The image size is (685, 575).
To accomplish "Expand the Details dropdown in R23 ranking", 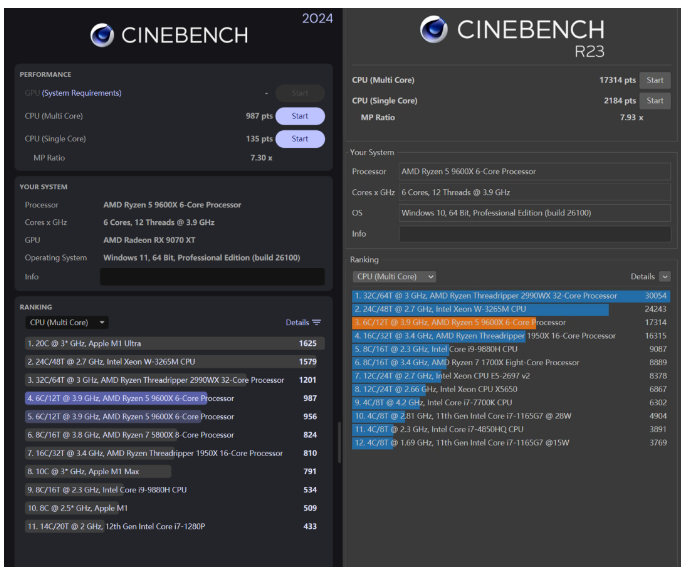I will 665,276.
